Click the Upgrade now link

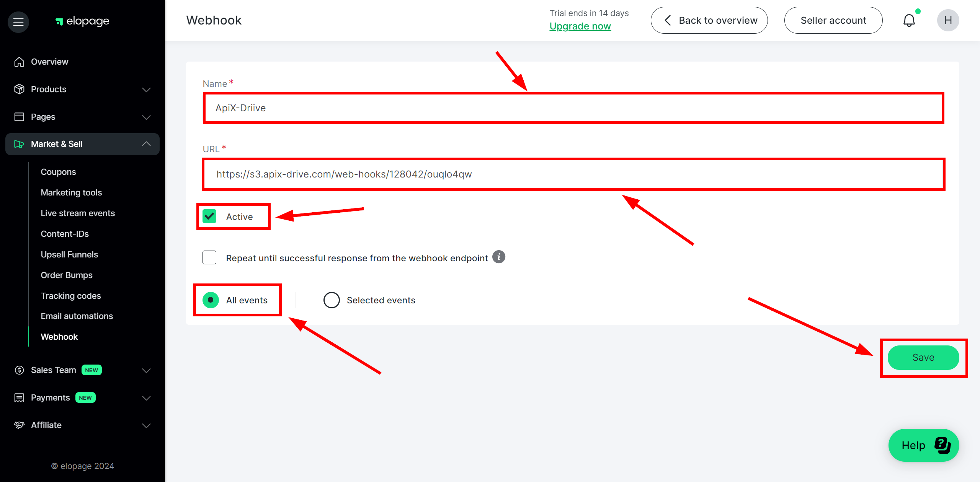pos(579,26)
